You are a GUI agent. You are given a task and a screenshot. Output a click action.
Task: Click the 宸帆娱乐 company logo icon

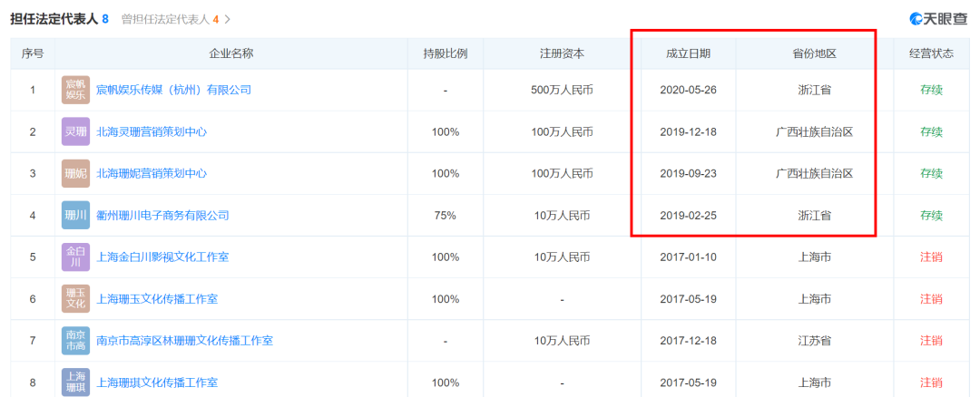click(x=75, y=90)
